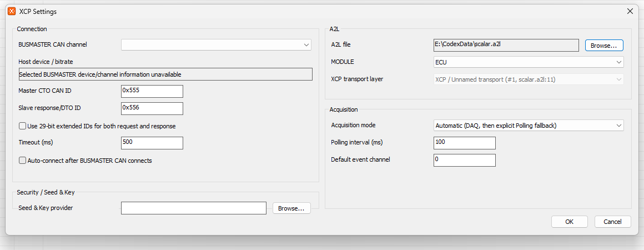Click the Cancel button
The width and height of the screenshot is (644, 250).
coord(612,222)
